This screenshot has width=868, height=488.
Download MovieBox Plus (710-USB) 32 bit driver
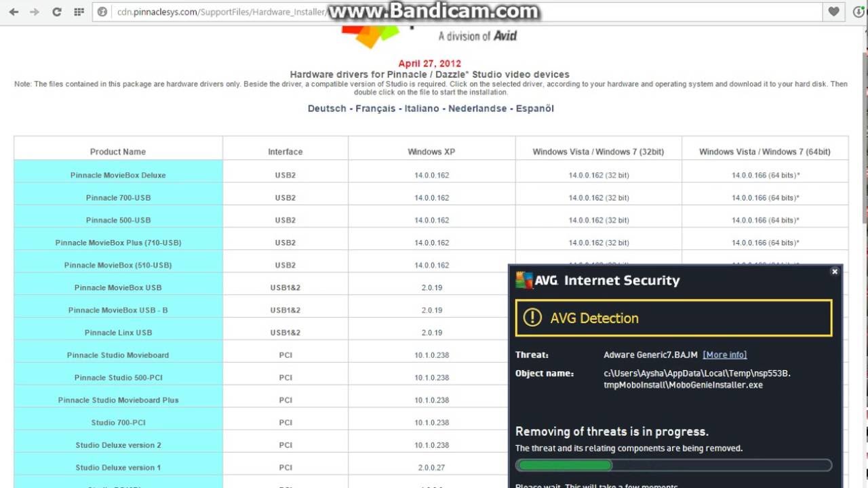click(x=599, y=243)
